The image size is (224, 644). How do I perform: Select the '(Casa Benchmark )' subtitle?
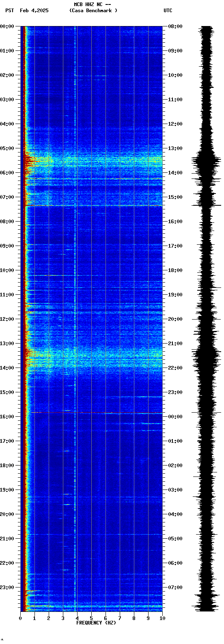tap(93, 11)
